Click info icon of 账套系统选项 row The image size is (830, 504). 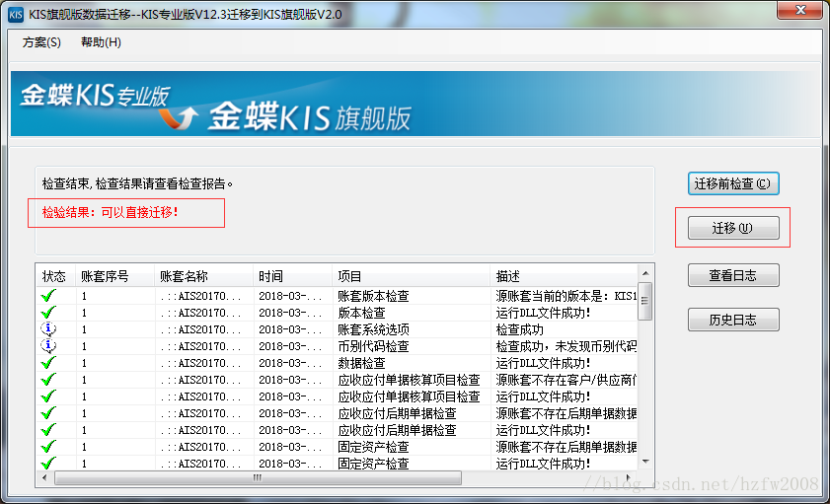point(48,329)
